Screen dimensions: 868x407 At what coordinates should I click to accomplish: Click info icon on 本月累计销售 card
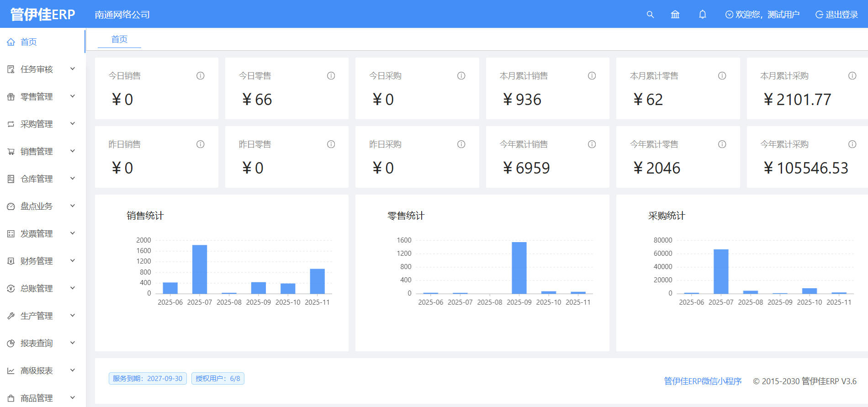tap(592, 76)
